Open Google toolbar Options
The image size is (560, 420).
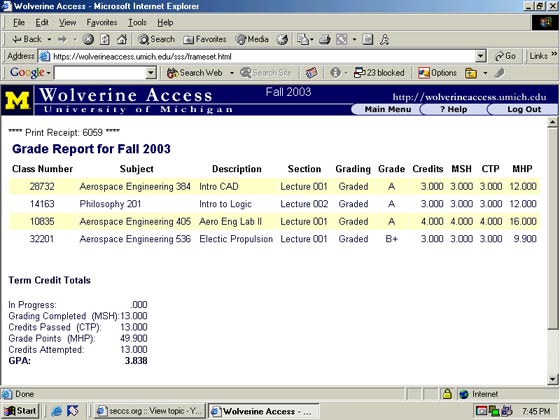point(438,73)
